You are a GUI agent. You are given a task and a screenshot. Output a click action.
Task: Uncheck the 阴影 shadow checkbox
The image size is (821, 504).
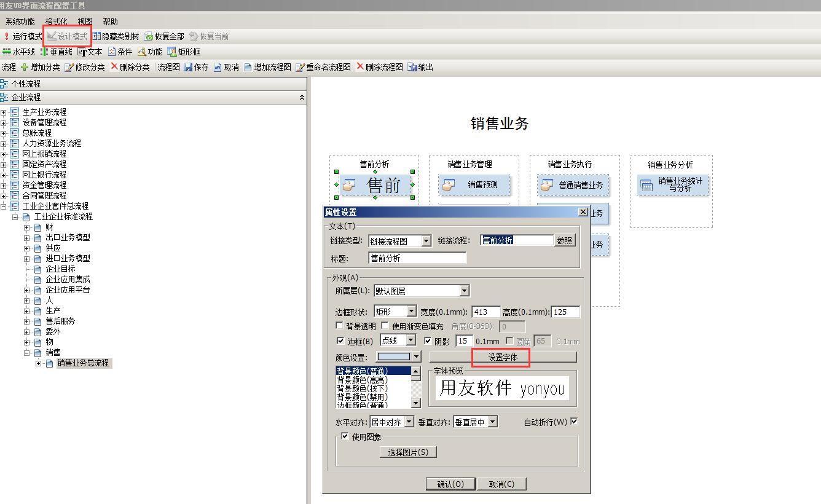coord(428,341)
